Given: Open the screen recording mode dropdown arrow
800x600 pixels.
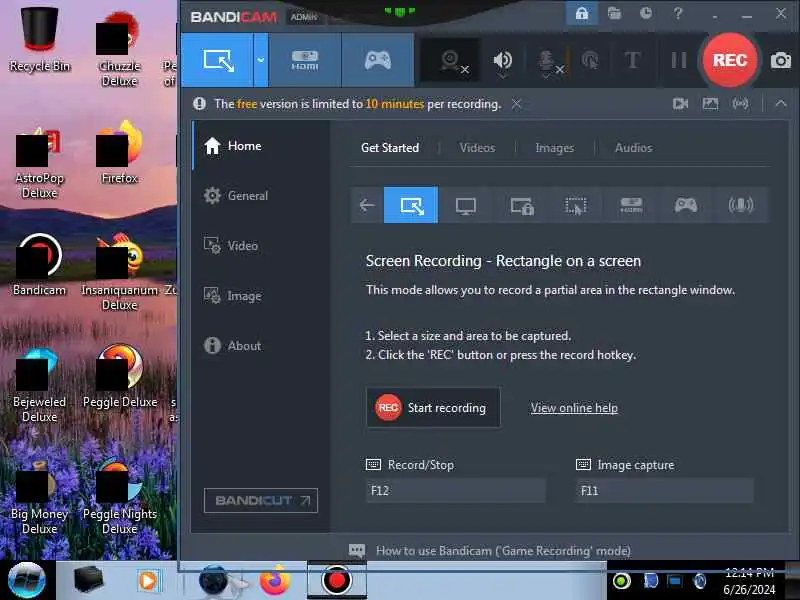Looking at the screenshot, I should (x=261, y=60).
